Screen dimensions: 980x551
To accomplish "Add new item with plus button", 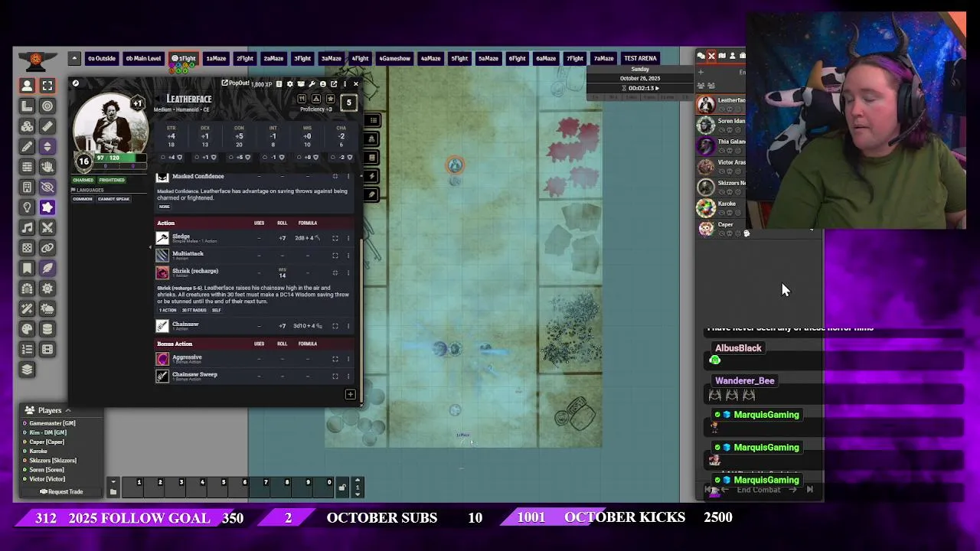I will [x=350, y=395].
